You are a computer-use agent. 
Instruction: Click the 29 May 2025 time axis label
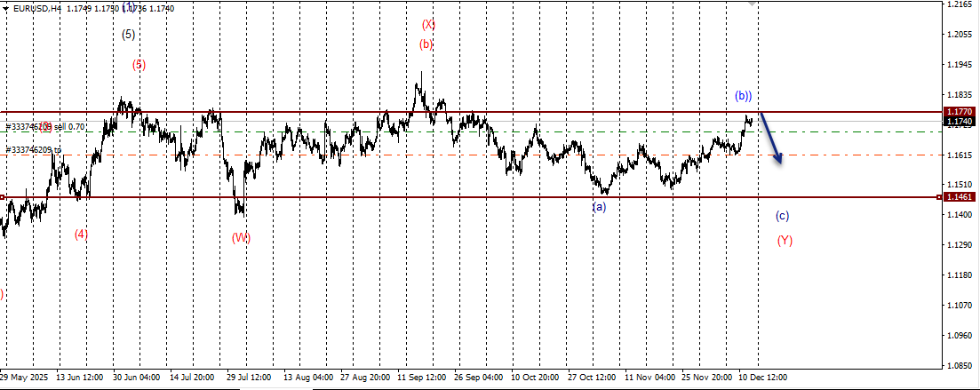click(23, 378)
